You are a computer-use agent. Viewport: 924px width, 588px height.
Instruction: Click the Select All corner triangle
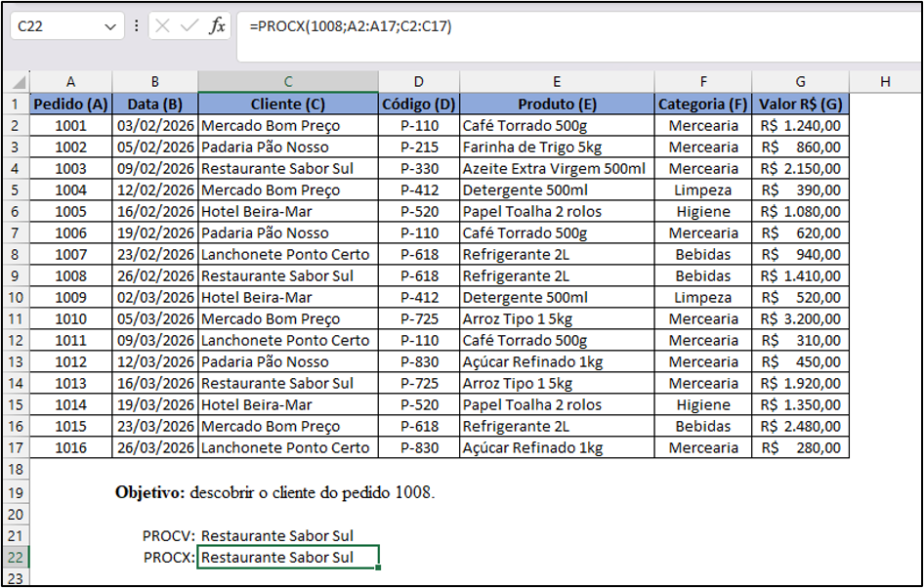tap(20, 81)
